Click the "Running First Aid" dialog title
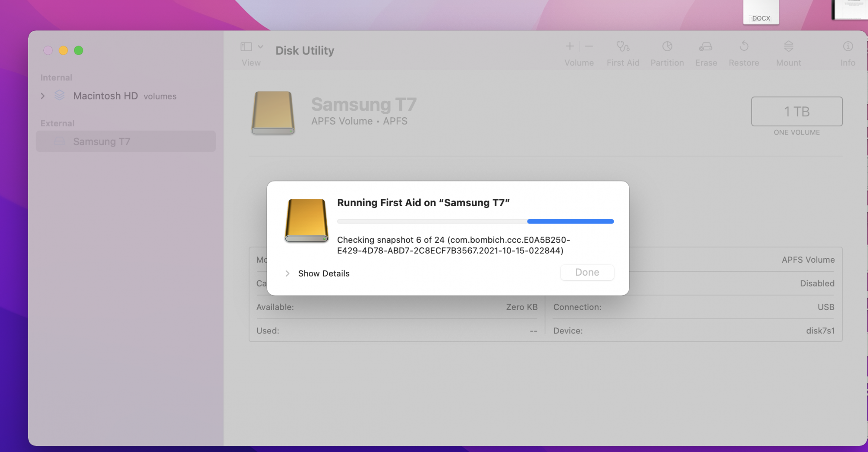 pos(423,203)
